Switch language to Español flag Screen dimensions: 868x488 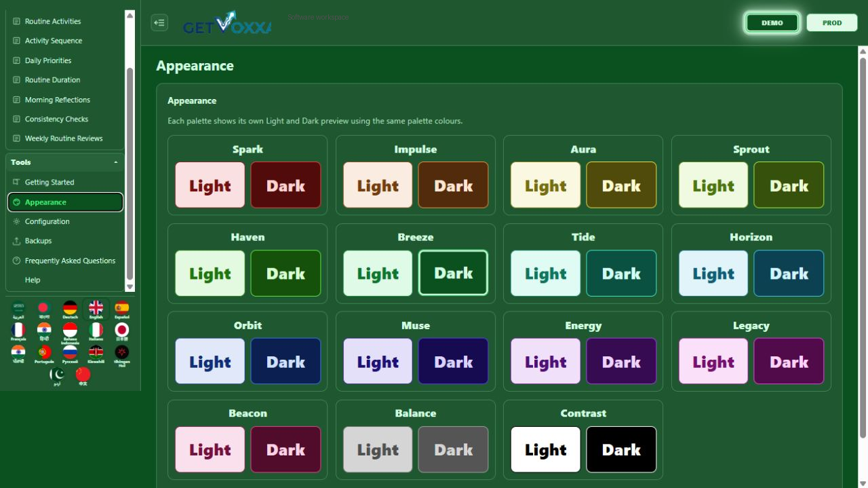point(121,309)
